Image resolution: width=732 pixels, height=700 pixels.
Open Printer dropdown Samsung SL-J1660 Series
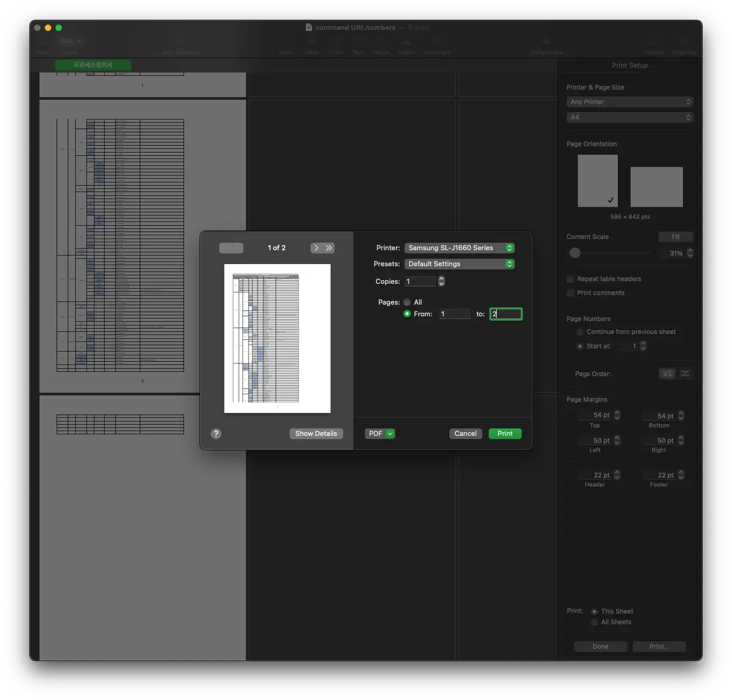click(x=459, y=248)
